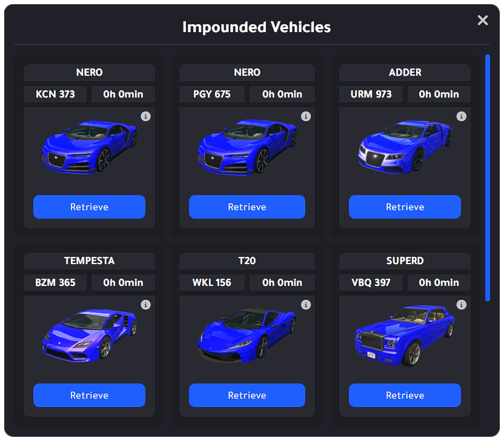Click the plate text VBQ 397
This screenshot has height=441, width=504.
pyautogui.click(x=371, y=282)
